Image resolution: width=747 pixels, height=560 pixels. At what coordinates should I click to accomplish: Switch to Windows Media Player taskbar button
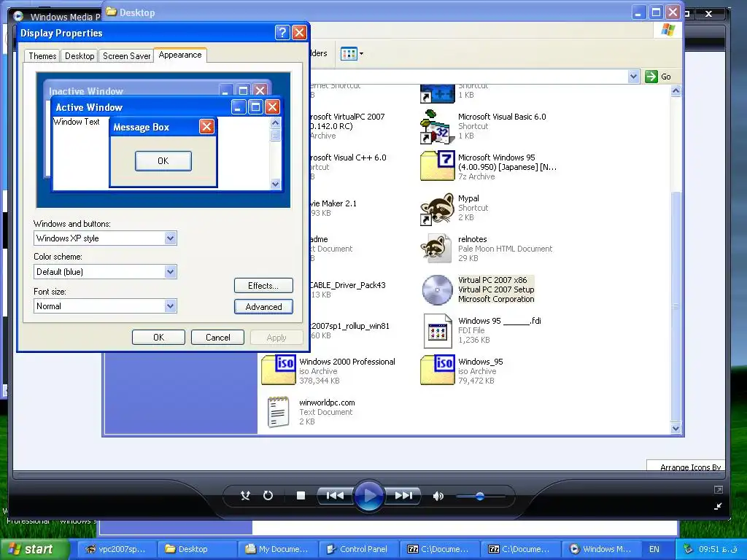[x=600, y=549]
